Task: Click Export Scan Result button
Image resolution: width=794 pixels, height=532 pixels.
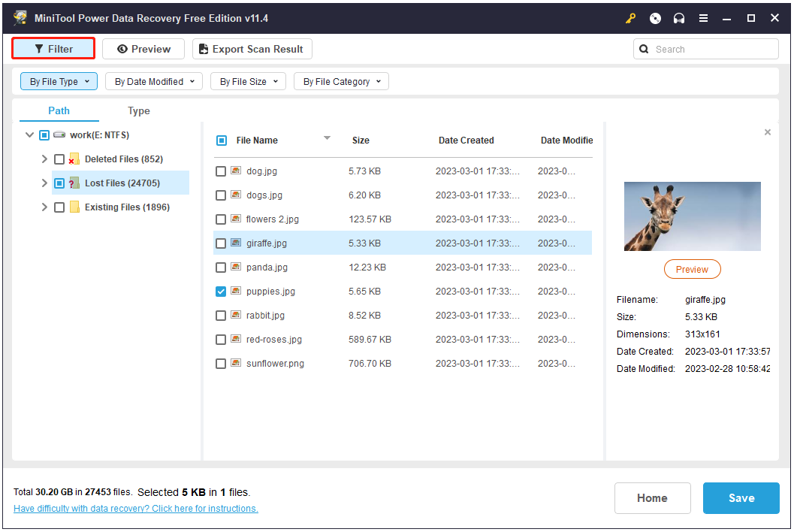Action: (x=252, y=49)
